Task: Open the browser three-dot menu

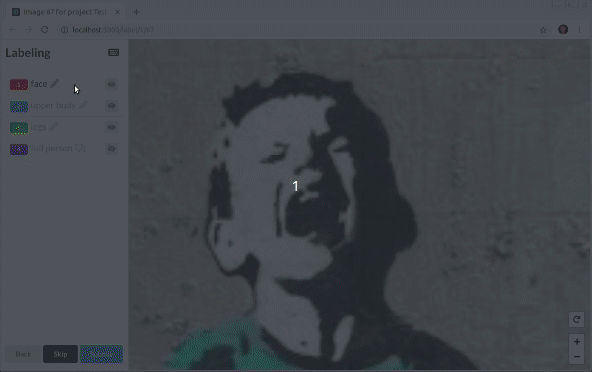Action: 580,29
